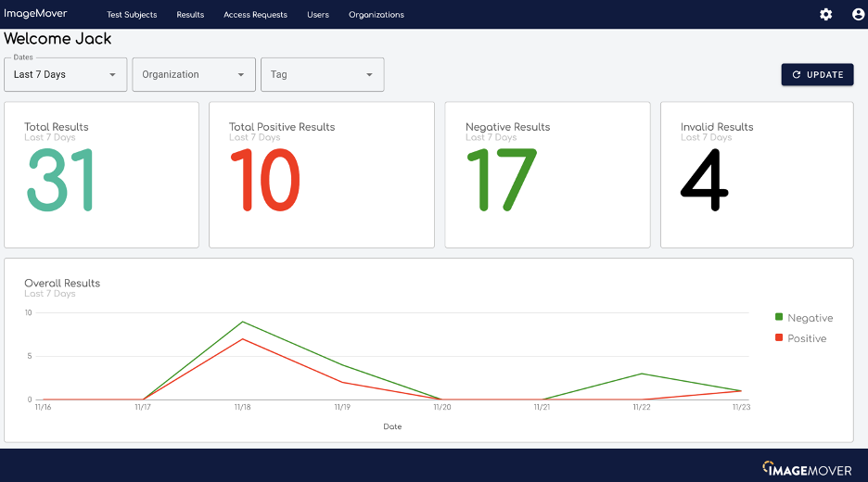Select the Total Positive Results count 10
Image resolution: width=868 pixels, height=482 pixels.
[x=265, y=181]
